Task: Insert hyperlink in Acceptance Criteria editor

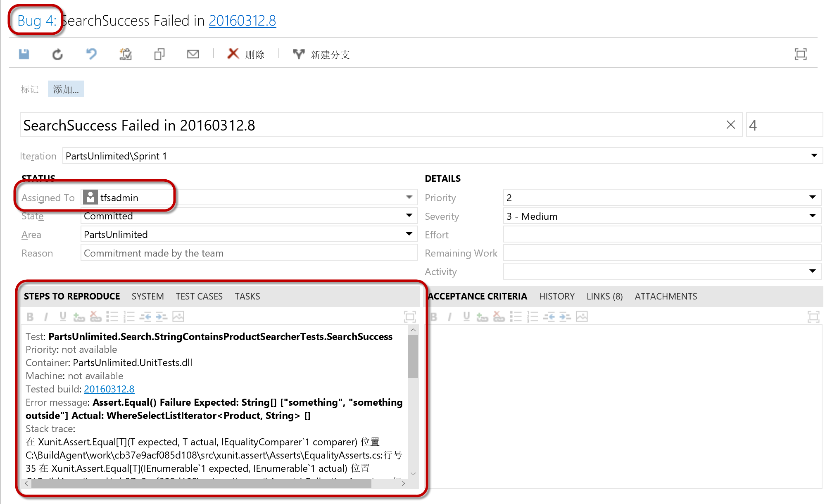Action: (483, 317)
